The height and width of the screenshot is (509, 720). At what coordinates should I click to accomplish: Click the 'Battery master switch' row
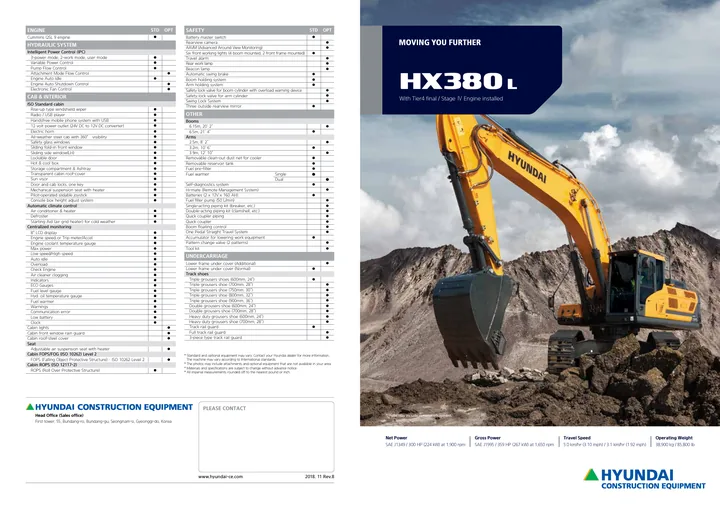click(259, 37)
